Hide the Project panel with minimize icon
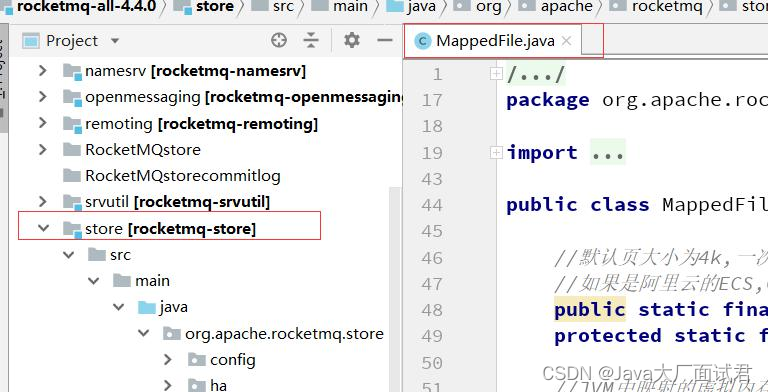Screen dimensions: 768x392 (x=385, y=40)
